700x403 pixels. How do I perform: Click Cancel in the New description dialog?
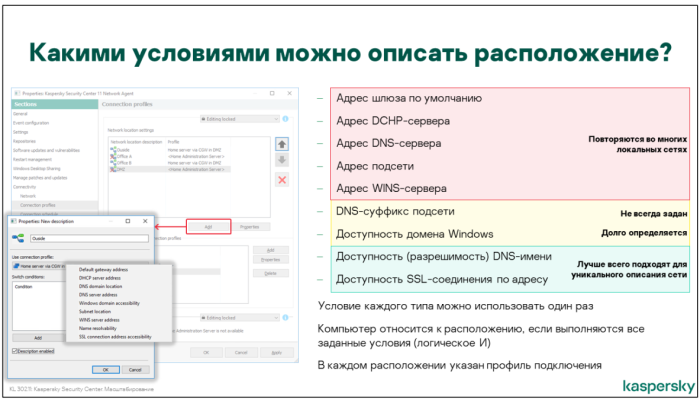click(x=135, y=370)
